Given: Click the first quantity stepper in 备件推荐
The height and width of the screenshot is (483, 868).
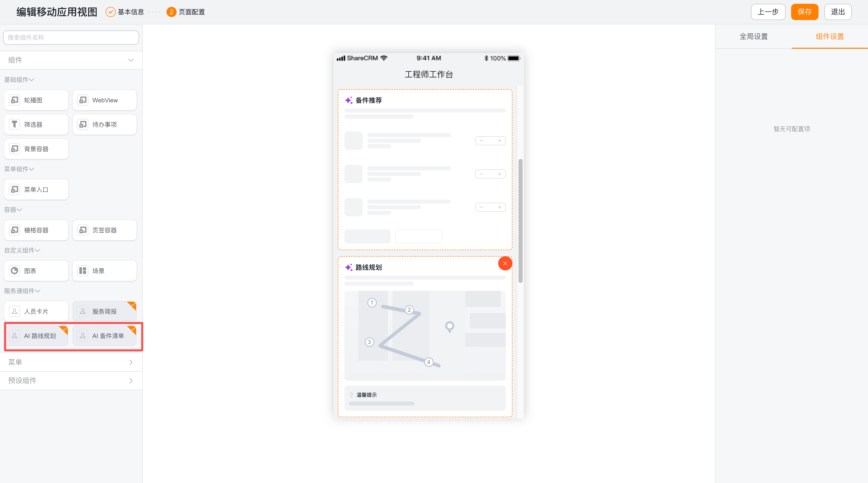Looking at the screenshot, I should [x=490, y=140].
